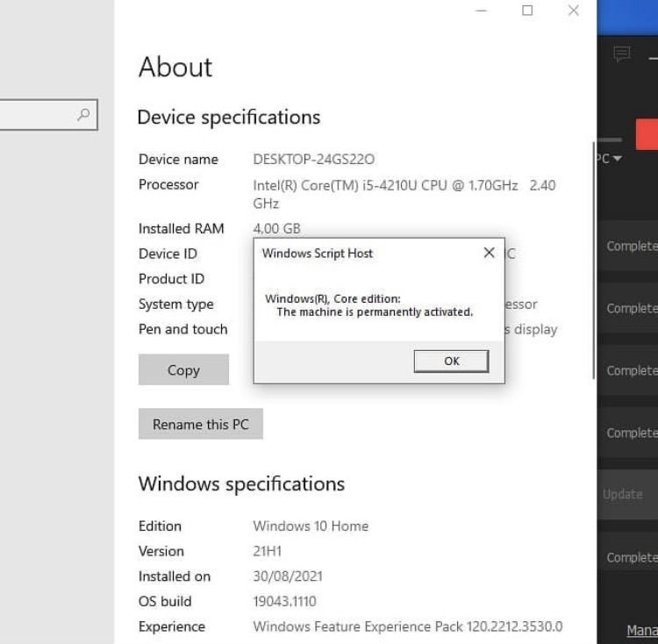The height and width of the screenshot is (644, 658).
Task: Click the search magnifier icon in Settings
Action: 83,114
